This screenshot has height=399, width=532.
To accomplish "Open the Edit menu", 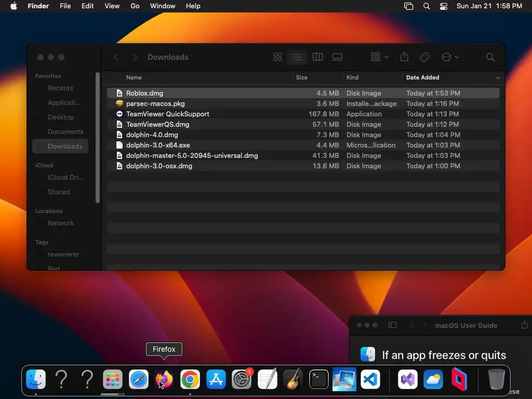I will pyautogui.click(x=87, y=6).
